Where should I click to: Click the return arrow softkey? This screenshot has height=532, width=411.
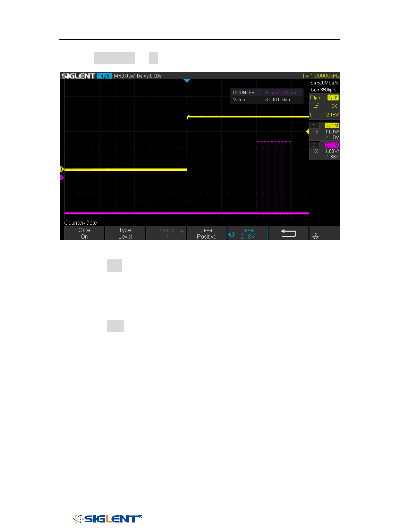coord(288,233)
